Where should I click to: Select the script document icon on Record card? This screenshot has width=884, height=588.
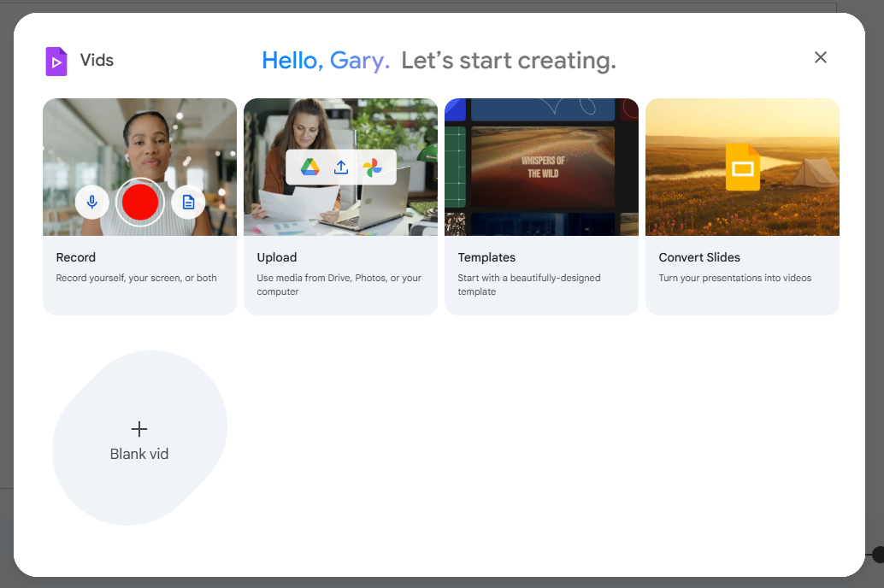pos(187,203)
